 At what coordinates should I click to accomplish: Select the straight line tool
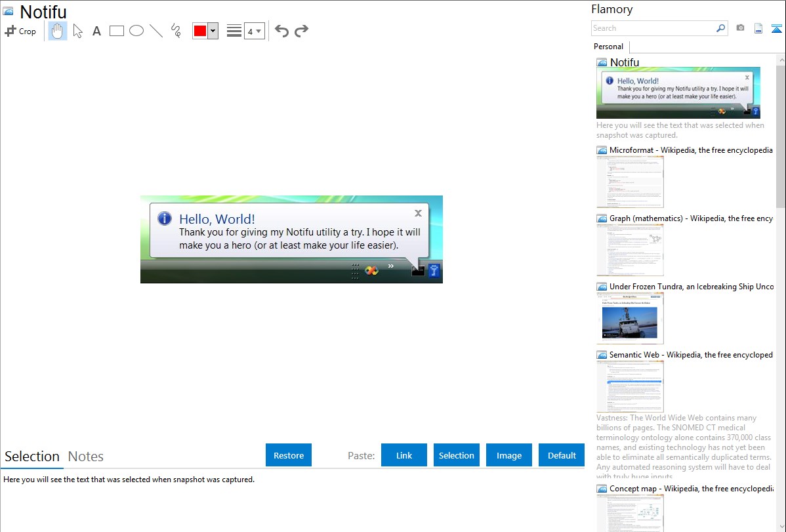[x=156, y=31]
